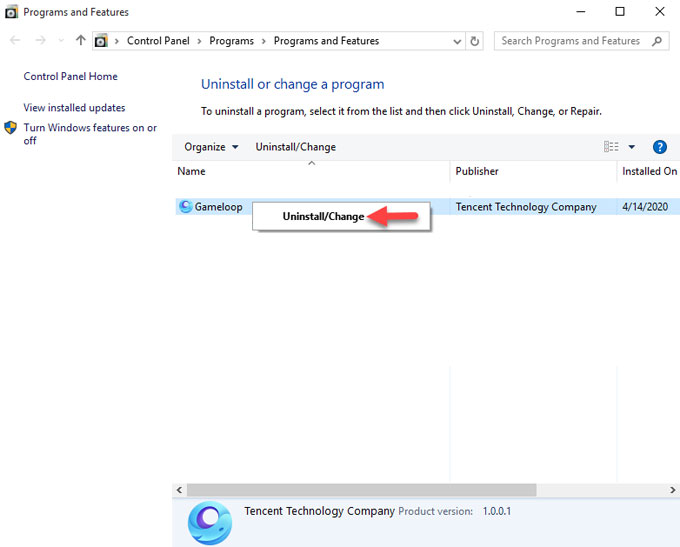The image size is (680, 547).
Task: Click Uninstall/Change in the toolbar
Action: 295,147
